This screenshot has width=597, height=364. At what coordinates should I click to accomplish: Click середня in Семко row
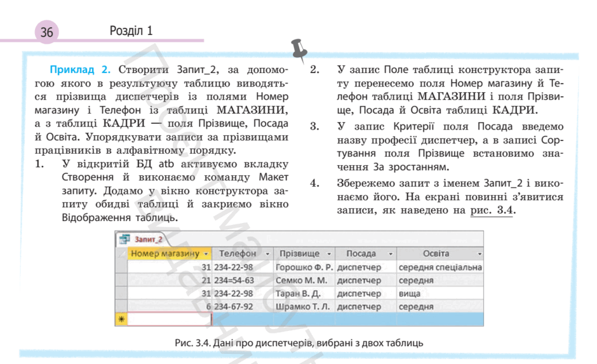coord(440,280)
